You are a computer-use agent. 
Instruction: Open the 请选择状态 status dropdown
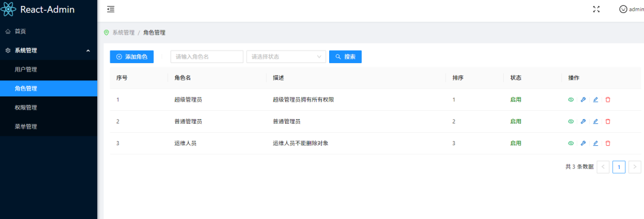pos(286,57)
